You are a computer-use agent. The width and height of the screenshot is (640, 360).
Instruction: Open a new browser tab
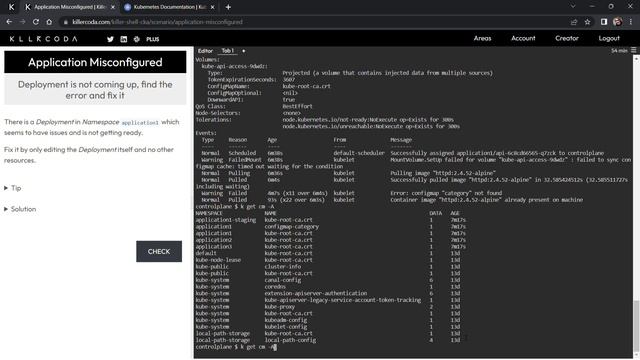click(228, 7)
